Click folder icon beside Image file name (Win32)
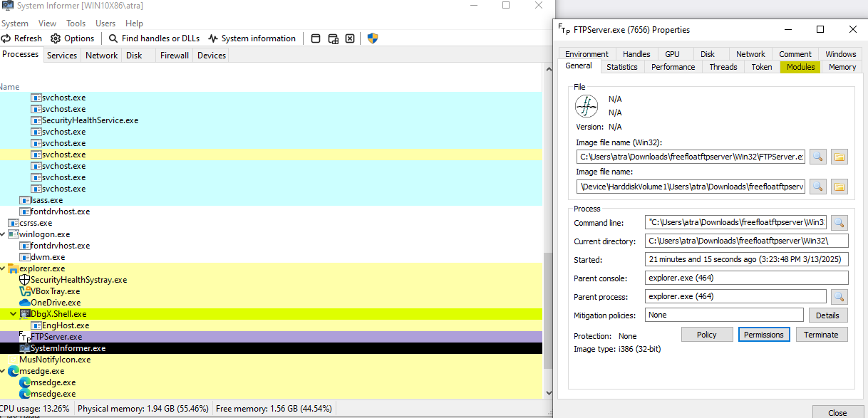 (839, 157)
